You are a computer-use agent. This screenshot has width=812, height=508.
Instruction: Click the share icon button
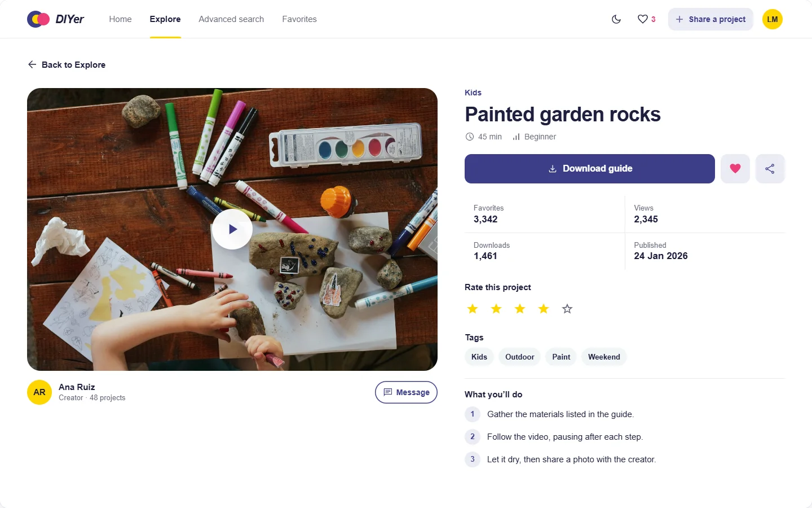[770, 169]
